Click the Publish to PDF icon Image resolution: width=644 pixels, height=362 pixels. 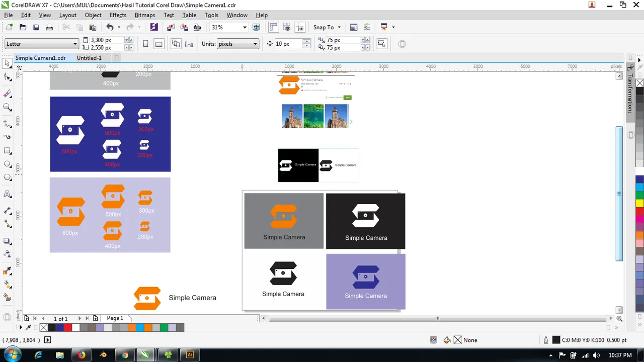(197, 27)
